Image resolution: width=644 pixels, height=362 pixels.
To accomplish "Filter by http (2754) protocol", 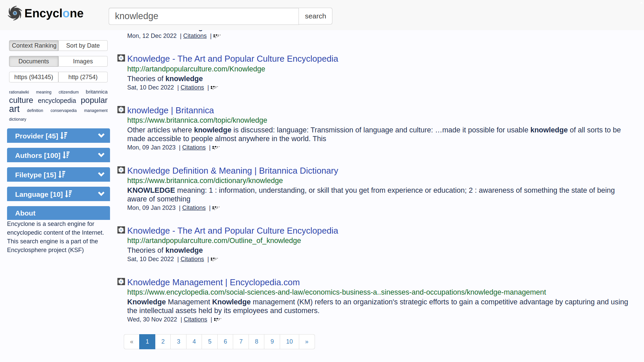I will pos(83,77).
